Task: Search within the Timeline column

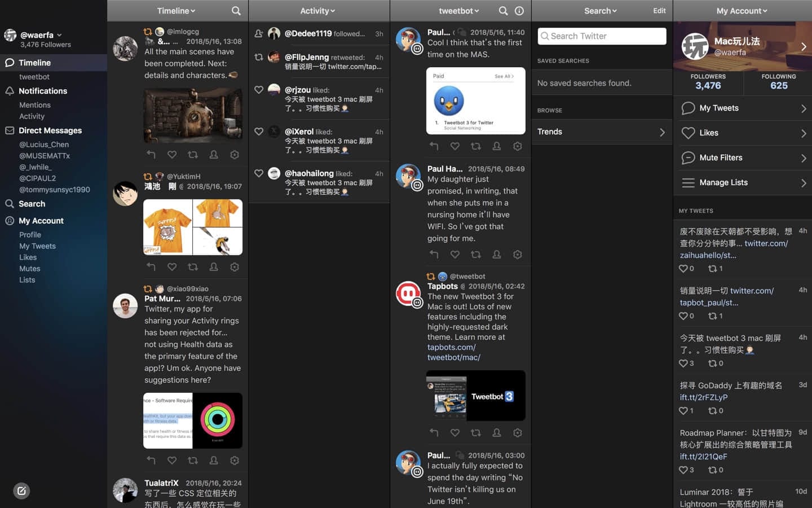Action: click(x=236, y=11)
